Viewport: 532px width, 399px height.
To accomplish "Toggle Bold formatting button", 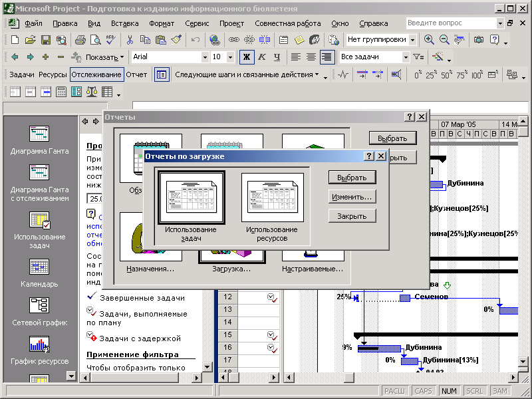I will [247, 57].
